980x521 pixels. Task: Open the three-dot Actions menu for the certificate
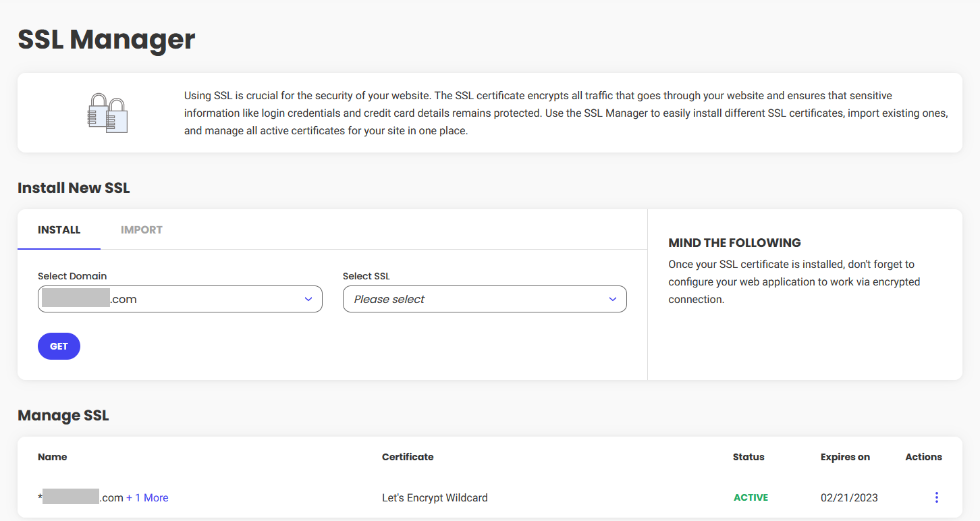tap(936, 497)
